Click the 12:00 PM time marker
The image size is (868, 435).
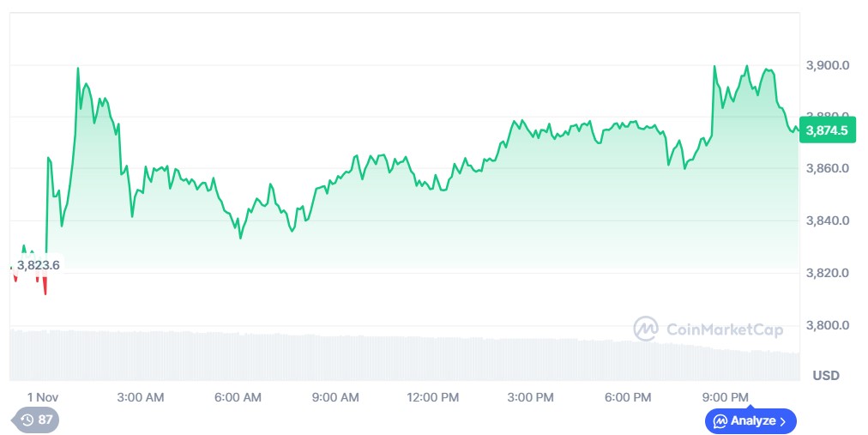[x=432, y=396]
